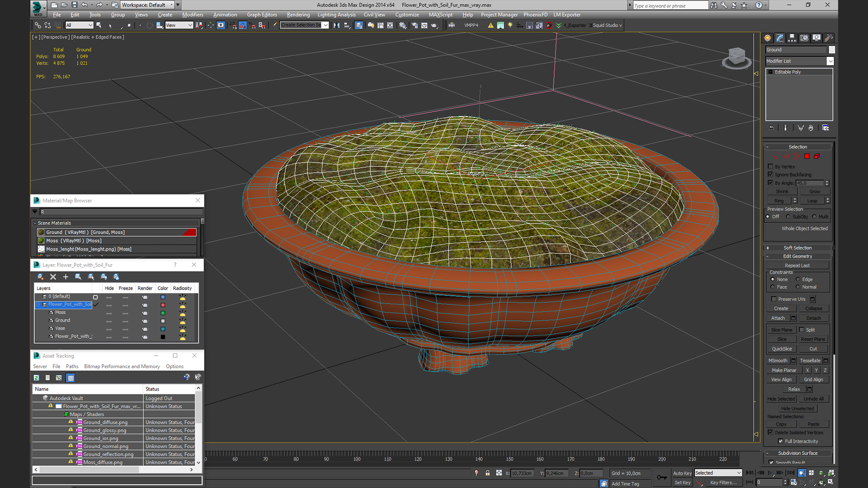Expand the Soft Selection rollout
The image size is (868, 488).
[797, 248]
